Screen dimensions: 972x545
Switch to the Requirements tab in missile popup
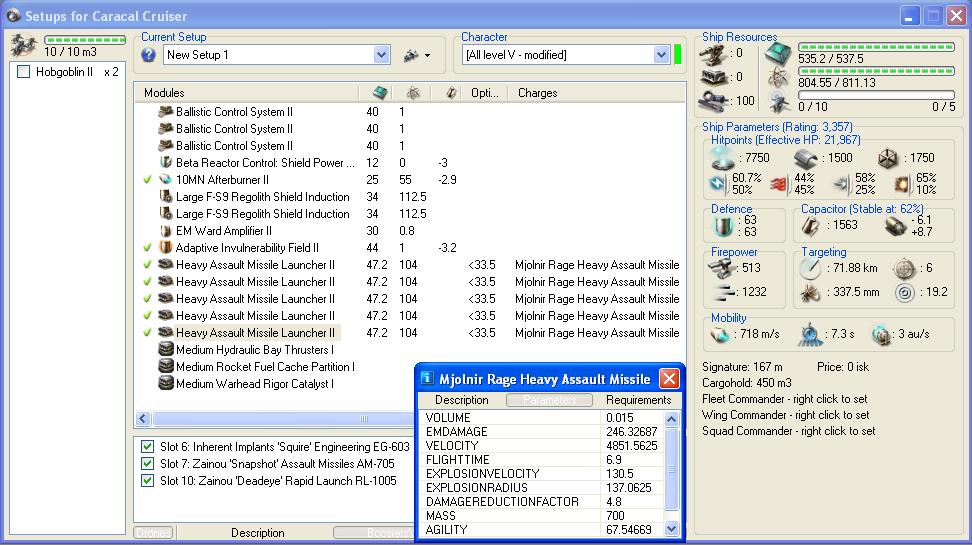(x=638, y=400)
